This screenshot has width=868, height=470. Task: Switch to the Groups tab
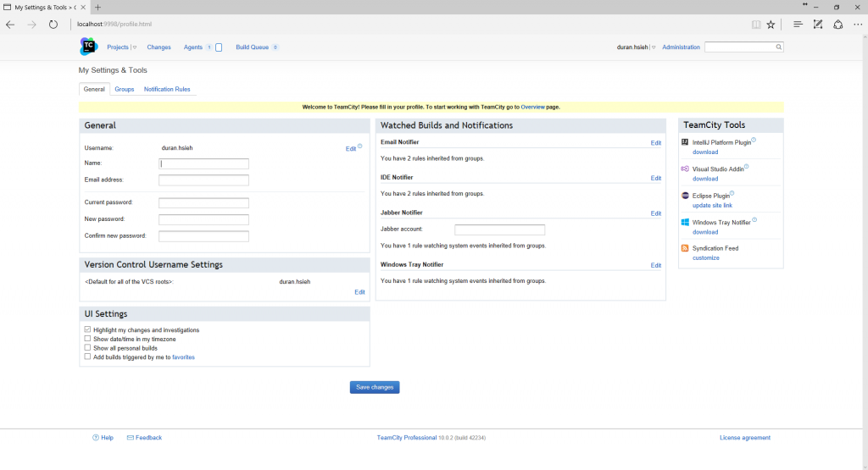125,89
